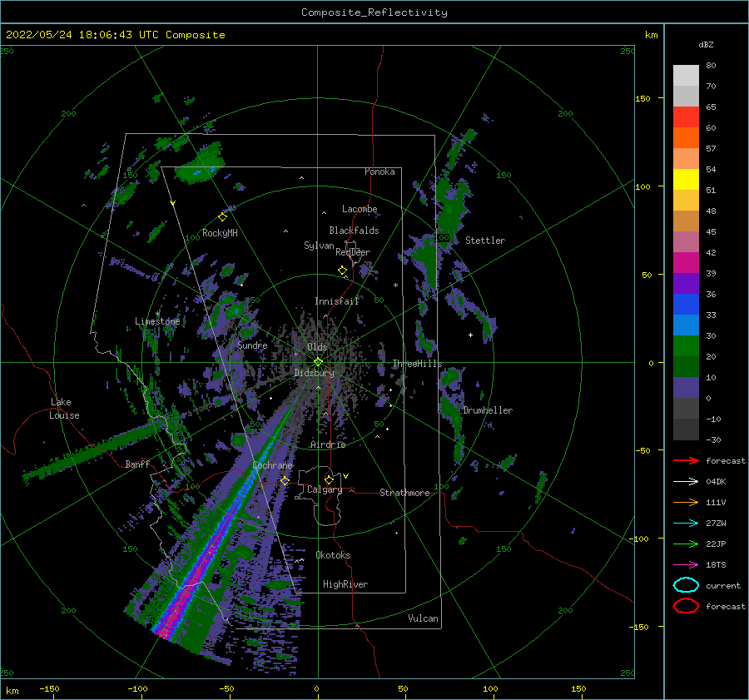Pick the magenta swatch between 42 and 39
This screenshot has width=749, height=700.
point(686,262)
